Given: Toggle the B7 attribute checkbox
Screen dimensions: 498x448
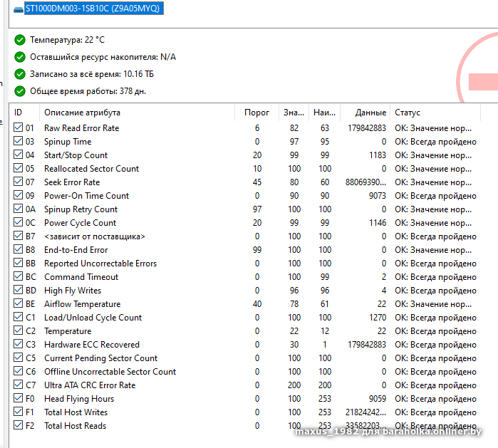Looking at the screenshot, I should coord(18,236).
